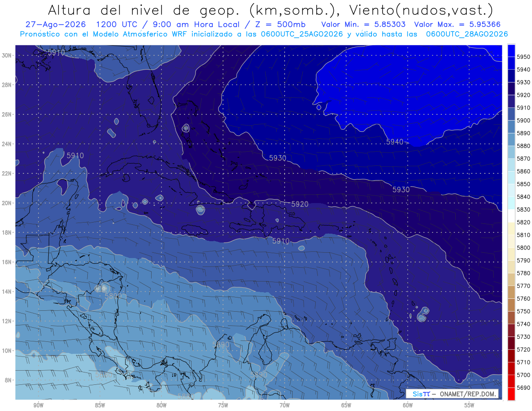Click the '26N' latitude axis label
The image size is (532, 411).
tap(7, 114)
